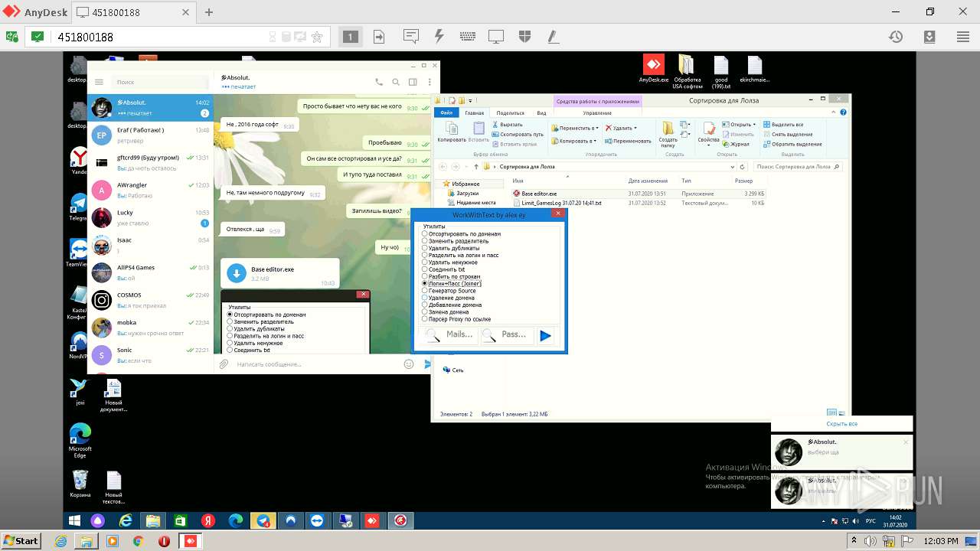980x551 pixels.
Task: Select Парсер Proxy по ссылке option
Action: (x=456, y=319)
